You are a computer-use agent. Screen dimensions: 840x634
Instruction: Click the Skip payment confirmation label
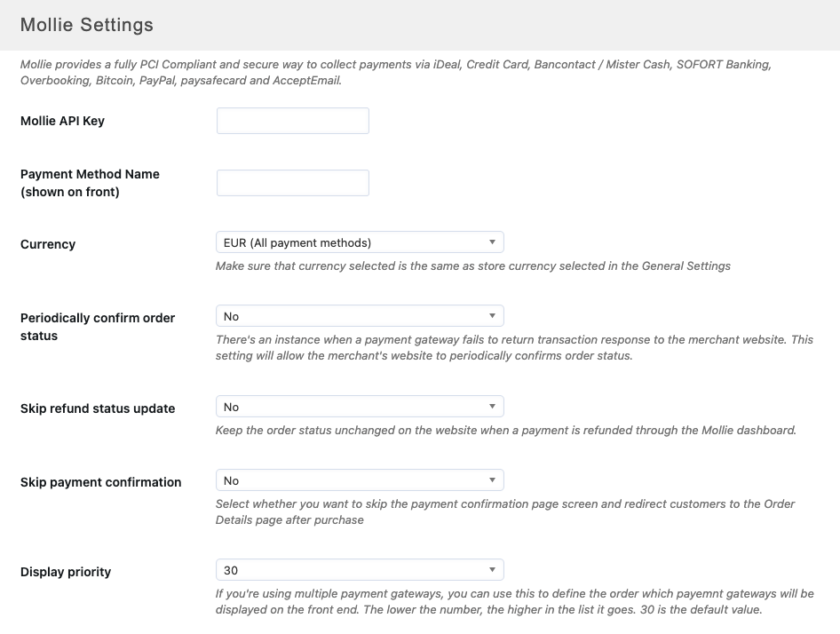(x=100, y=482)
